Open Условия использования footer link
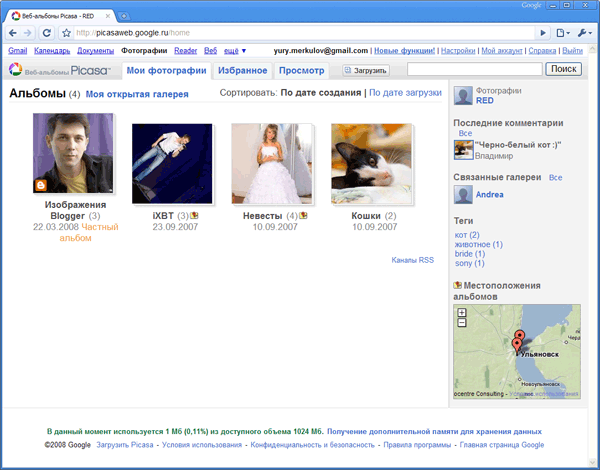This screenshot has height=470, width=600. (x=202, y=445)
